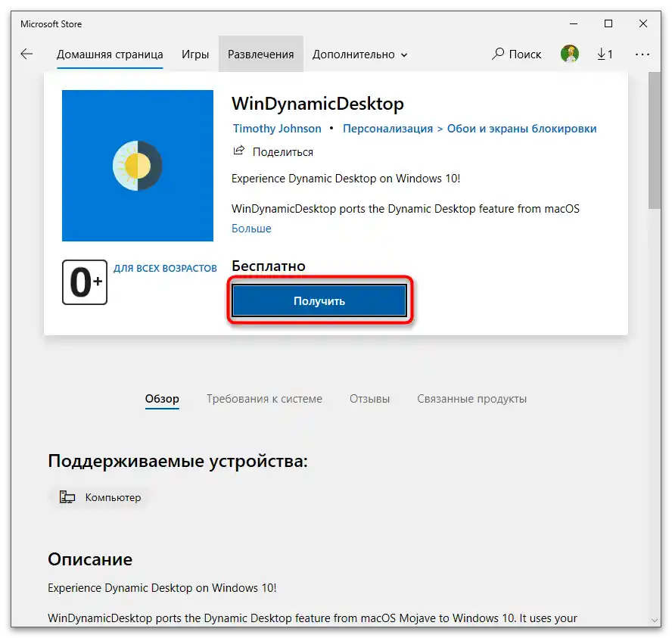Maximize the Microsoft Store window
672x638 pixels.
608,23
